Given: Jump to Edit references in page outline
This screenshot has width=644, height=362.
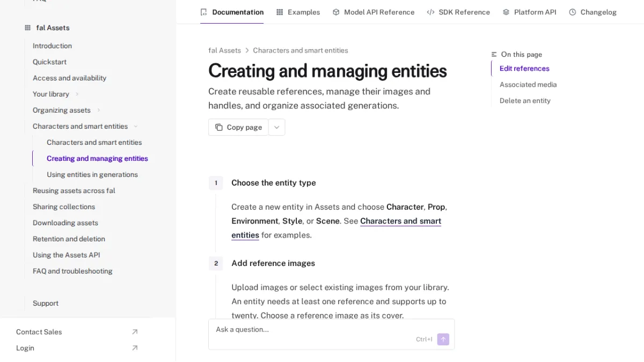Looking at the screenshot, I should [524, 69].
